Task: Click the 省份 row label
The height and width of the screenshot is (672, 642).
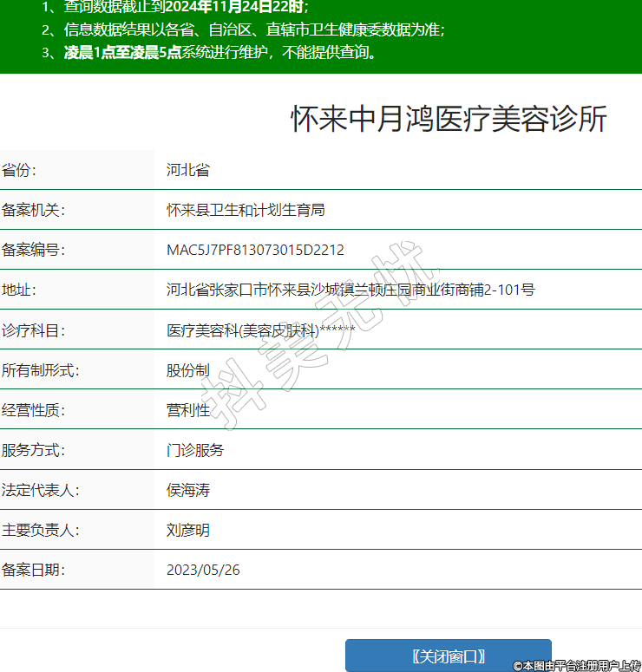Action: pos(20,170)
